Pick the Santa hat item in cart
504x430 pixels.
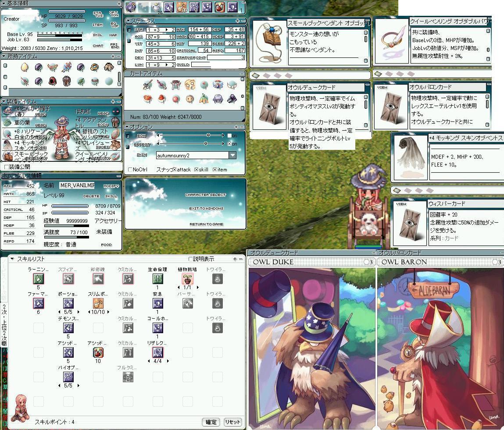(162, 99)
